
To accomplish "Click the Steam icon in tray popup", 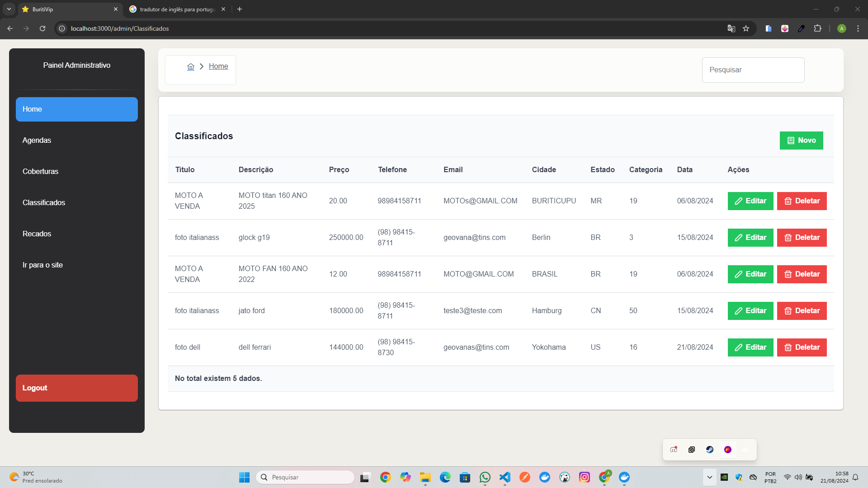I will [709, 450].
